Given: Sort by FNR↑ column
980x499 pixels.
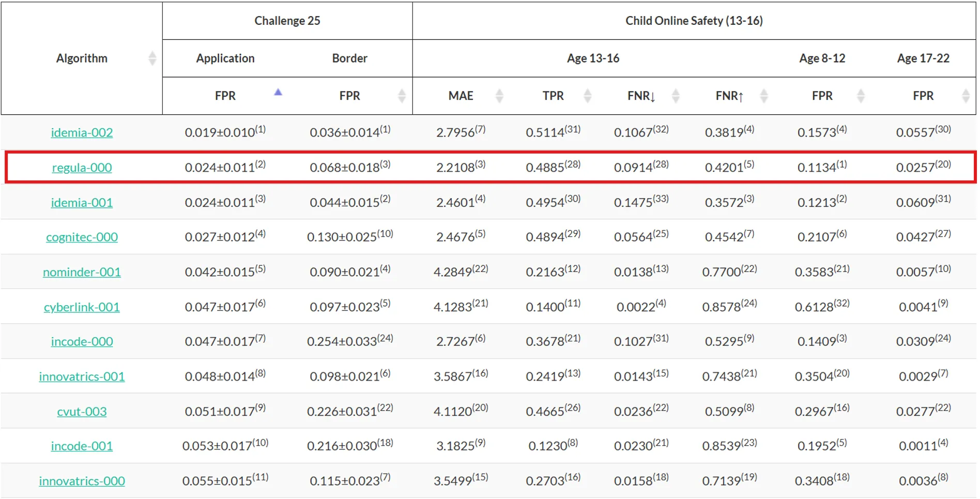Looking at the screenshot, I should [764, 95].
